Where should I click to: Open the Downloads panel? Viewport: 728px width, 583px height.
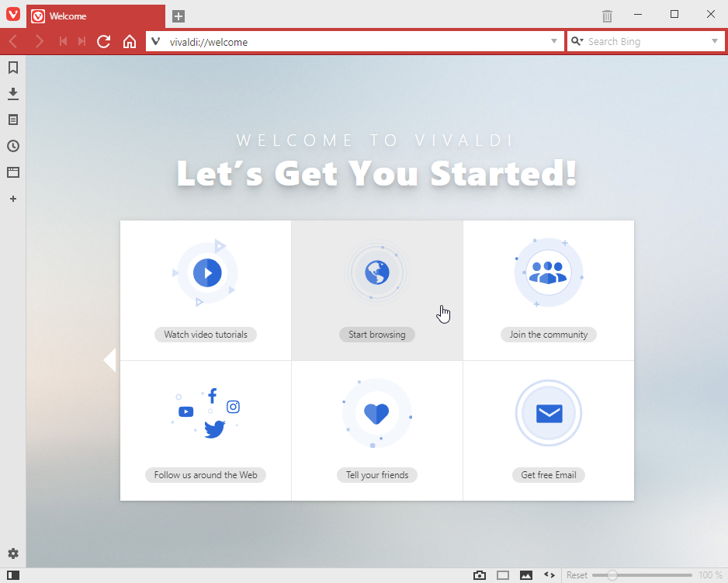click(x=13, y=94)
